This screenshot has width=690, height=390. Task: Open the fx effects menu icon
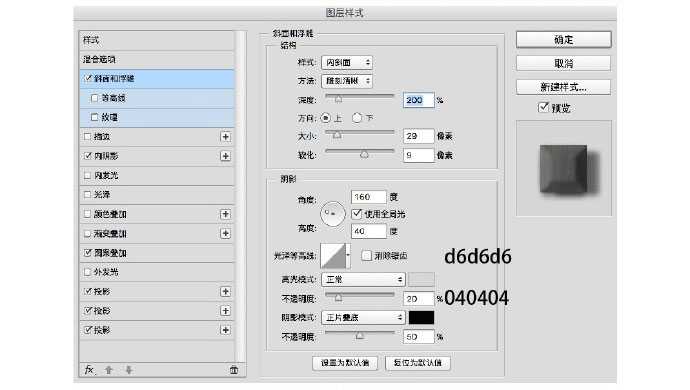click(x=89, y=370)
